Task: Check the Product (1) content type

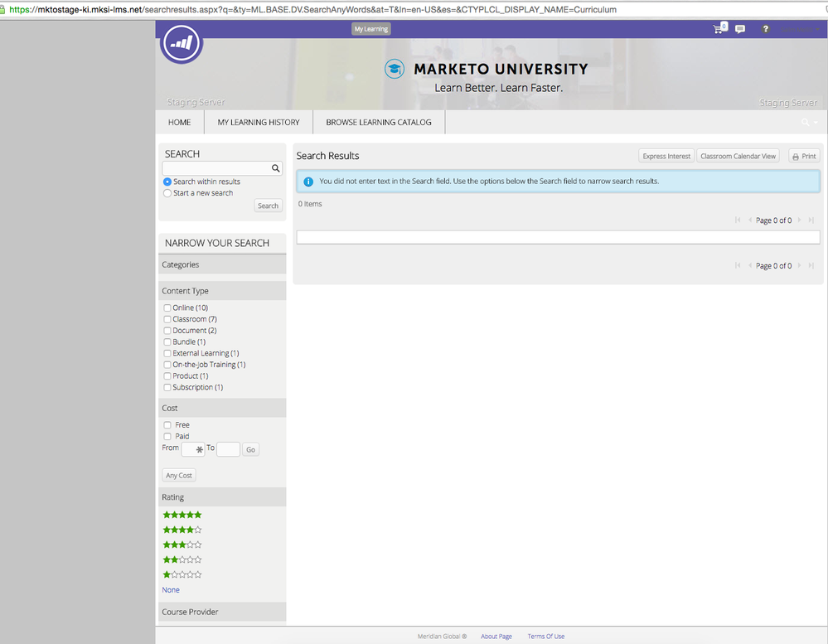Action: pos(167,375)
